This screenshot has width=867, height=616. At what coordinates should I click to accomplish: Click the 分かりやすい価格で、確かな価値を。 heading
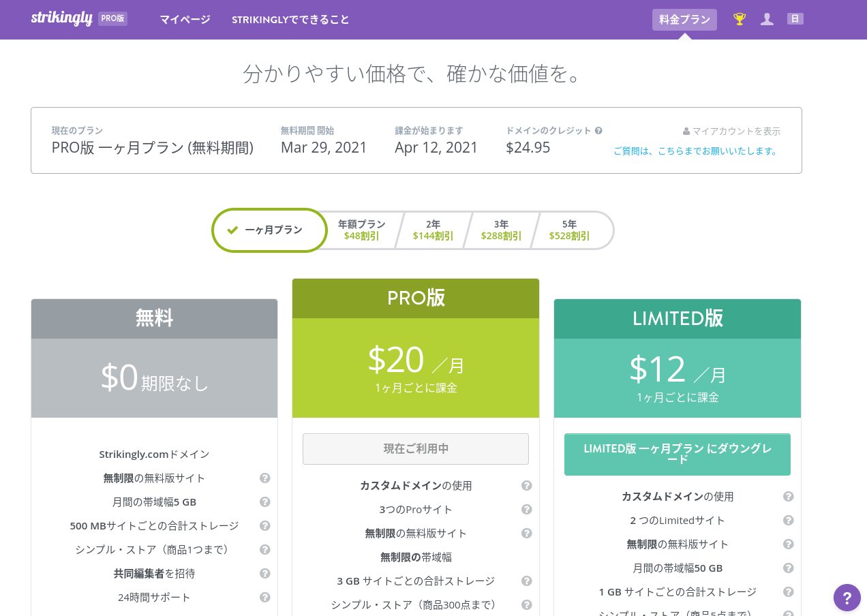tap(413, 74)
